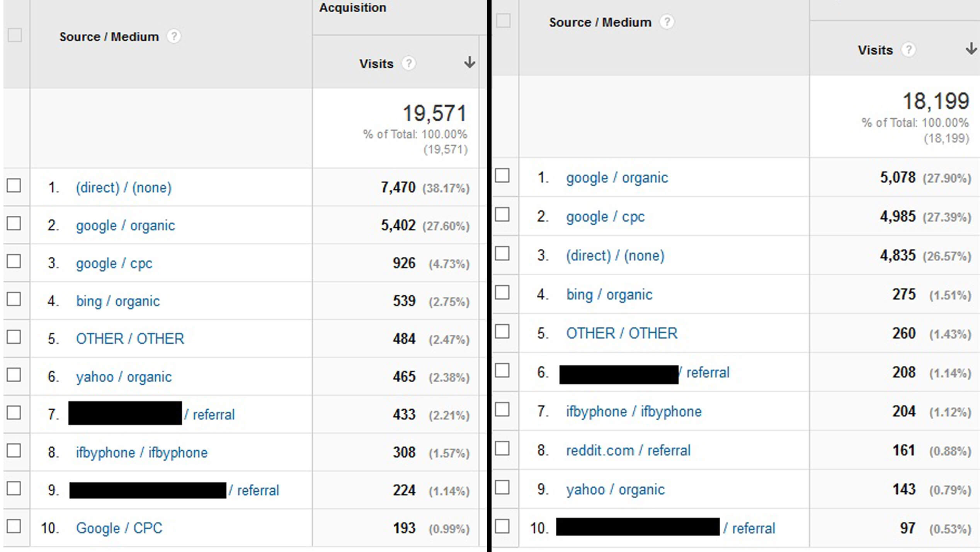Check the box for left (direct) / (none) row
Image resolution: width=980 pixels, height=552 pixels.
[14, 185]
